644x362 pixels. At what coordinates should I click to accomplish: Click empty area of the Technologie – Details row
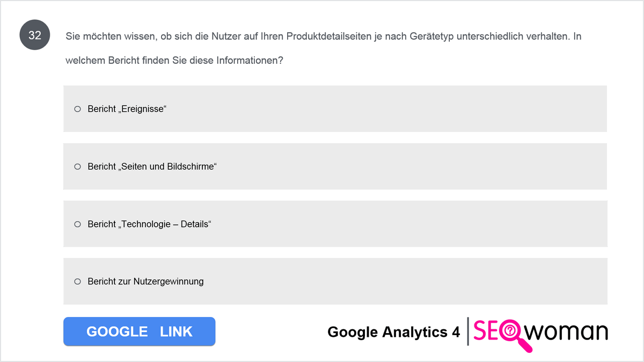click(x=408, y=224)
